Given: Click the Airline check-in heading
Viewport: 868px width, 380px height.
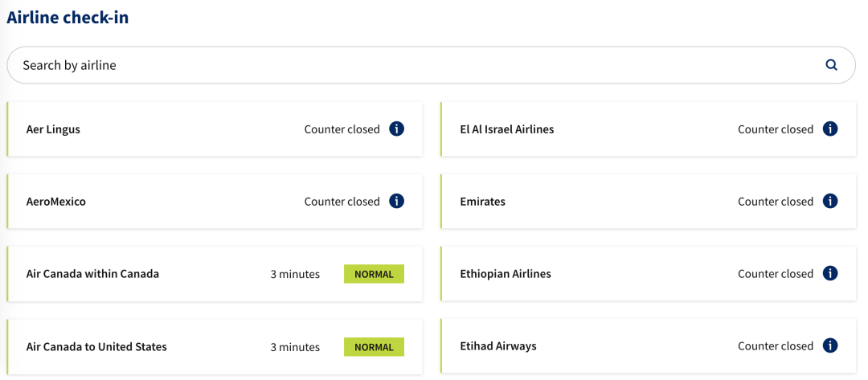Looking at the screenshot, I should pos(68,18).
